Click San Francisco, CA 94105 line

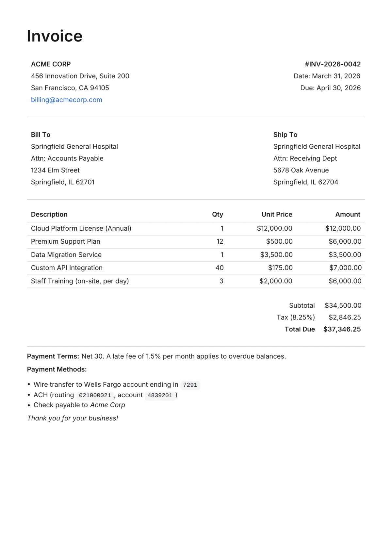70,88
